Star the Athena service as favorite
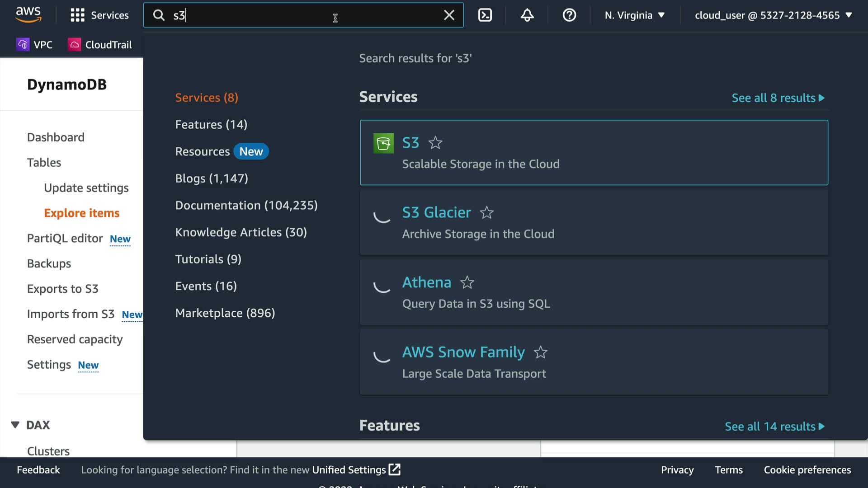The width and height of the screenshot is (868, 488). pyautogui.click(x=467, y=282)
